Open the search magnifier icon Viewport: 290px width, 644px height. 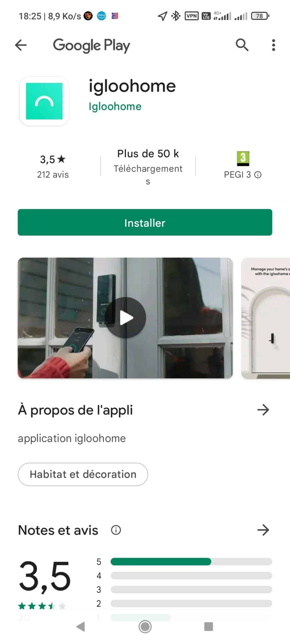pyautogui.click(x=242, y=45)
